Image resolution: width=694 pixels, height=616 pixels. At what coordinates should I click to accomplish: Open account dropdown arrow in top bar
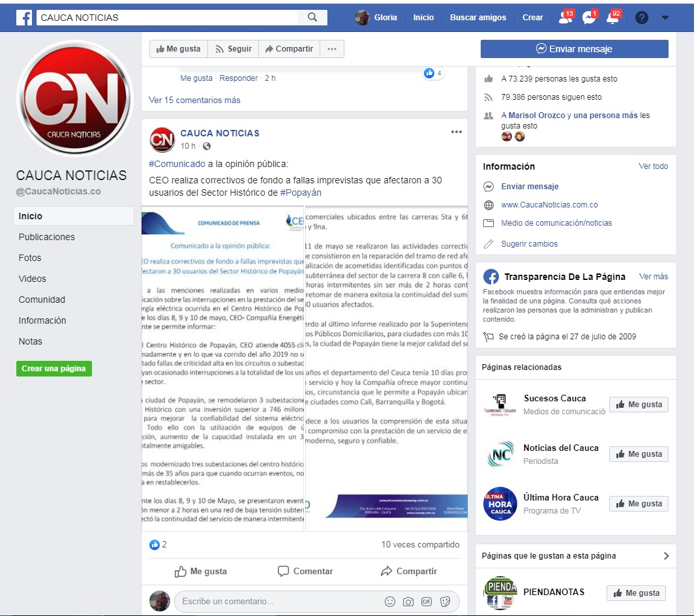[x=665, y=18]
